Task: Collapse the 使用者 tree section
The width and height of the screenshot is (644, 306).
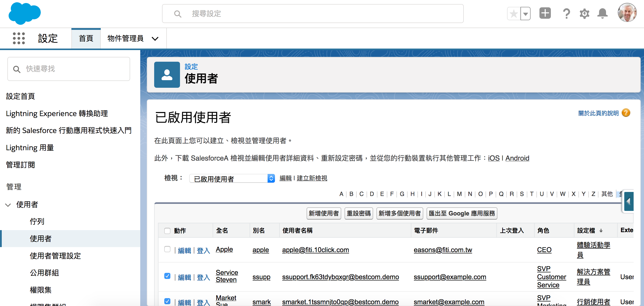Action: [8, 205]
